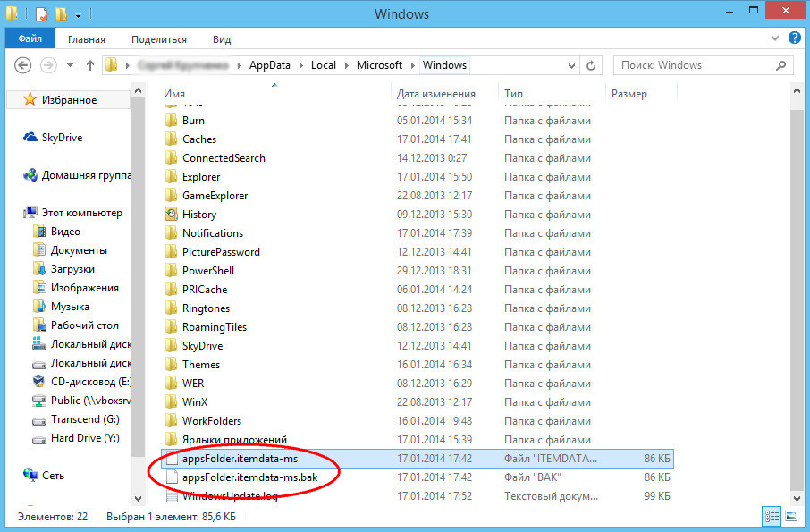810x532 pixels.
Task: Click the Back navigation arrow
Action: click(22, 65)
